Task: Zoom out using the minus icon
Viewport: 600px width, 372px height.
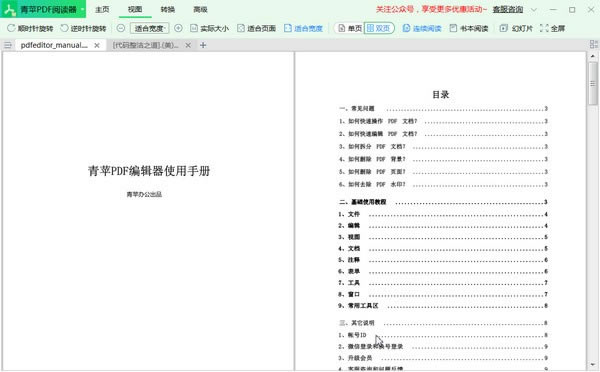Action: tap(121, 28)
